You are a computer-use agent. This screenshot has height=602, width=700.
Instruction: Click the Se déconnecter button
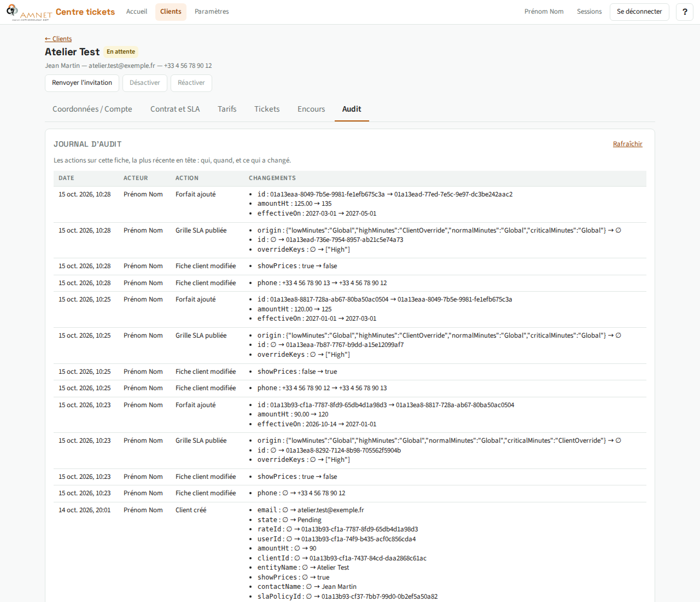pos(639,11)
